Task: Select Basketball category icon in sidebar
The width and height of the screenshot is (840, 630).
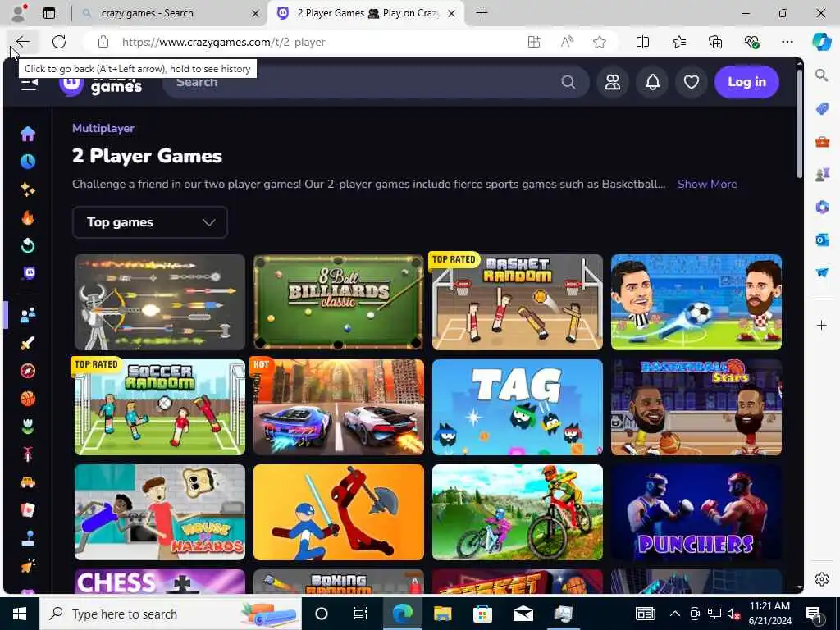Action: click(28, 399)
